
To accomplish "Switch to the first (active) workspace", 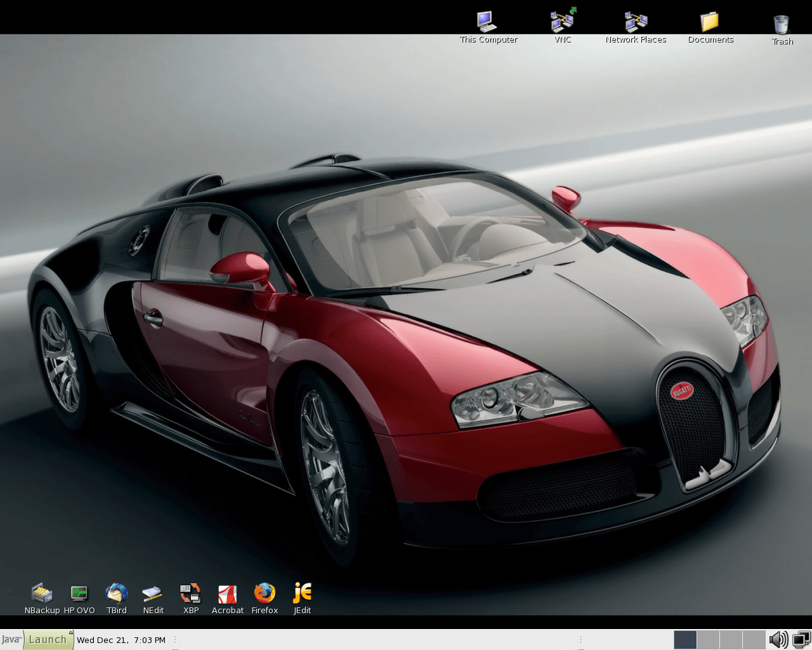I will coord(685,640).
